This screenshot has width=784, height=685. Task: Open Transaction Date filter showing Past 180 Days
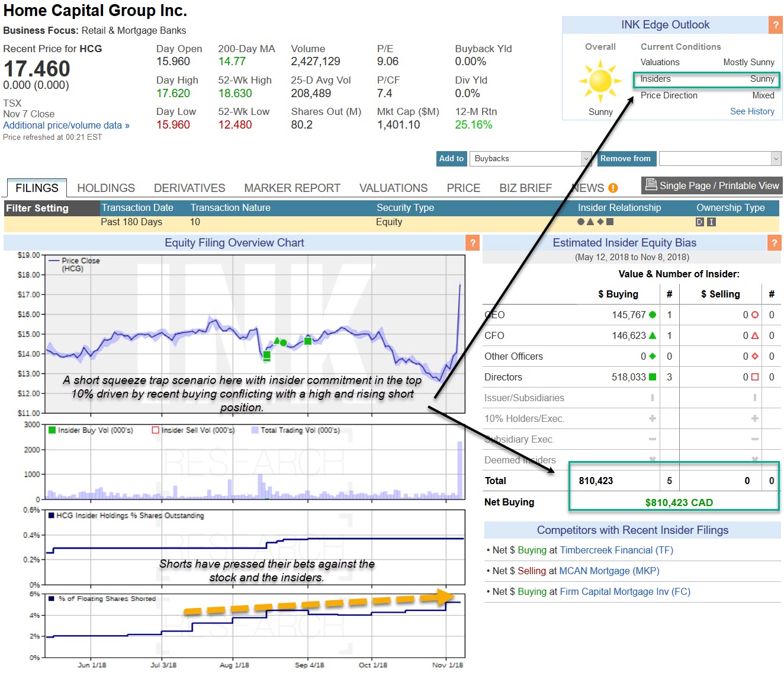pyautogui.click(x=131, y=222)
